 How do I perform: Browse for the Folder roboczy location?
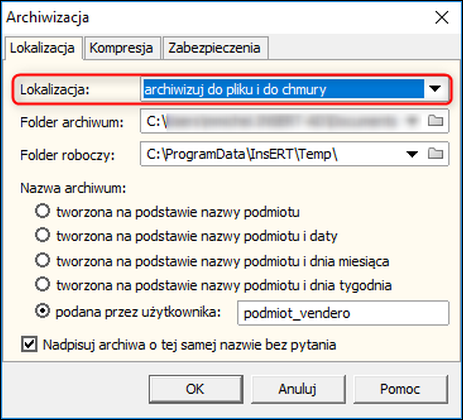point(435,154)
